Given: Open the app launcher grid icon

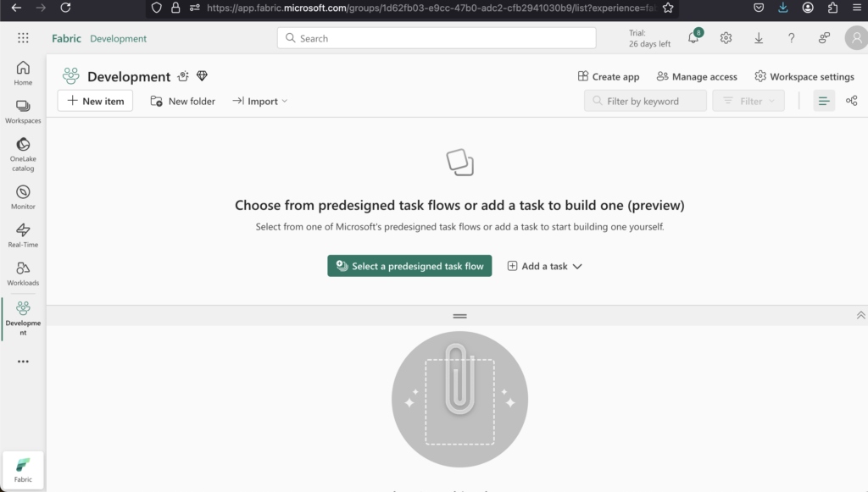Looking at the screenshot, I should 23,37.
